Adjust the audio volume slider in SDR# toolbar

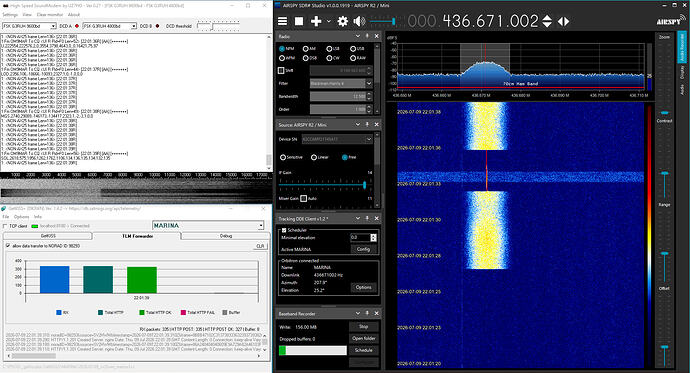382,21
